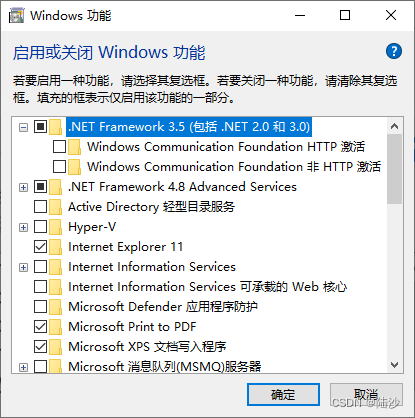Viewport: 415px width, 418px height.
Task: Click the folder icon beside Hyper-V
Action: click(56, 227)
